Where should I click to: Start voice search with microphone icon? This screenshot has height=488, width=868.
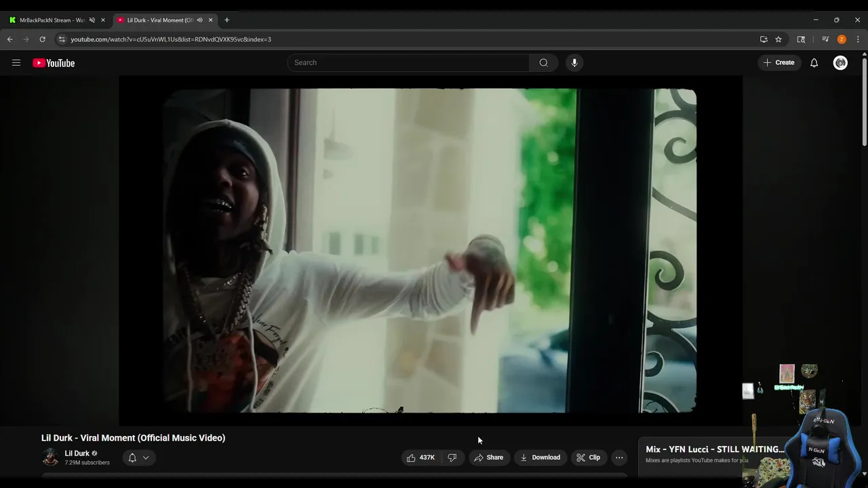click(574, 62)
